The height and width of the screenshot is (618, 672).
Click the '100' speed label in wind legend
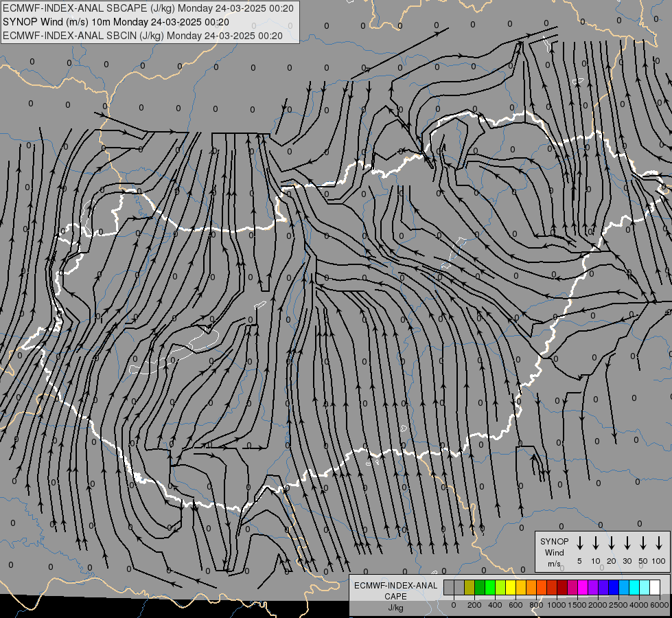point(659,561)
